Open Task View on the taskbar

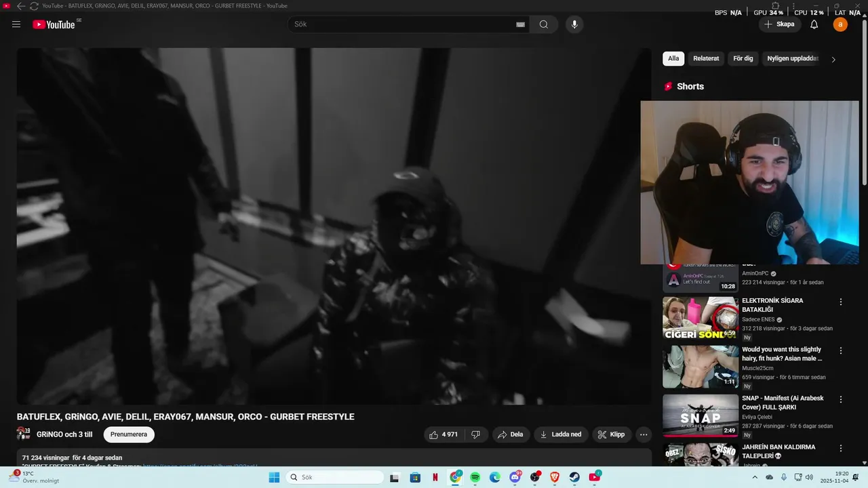point(395,477)
